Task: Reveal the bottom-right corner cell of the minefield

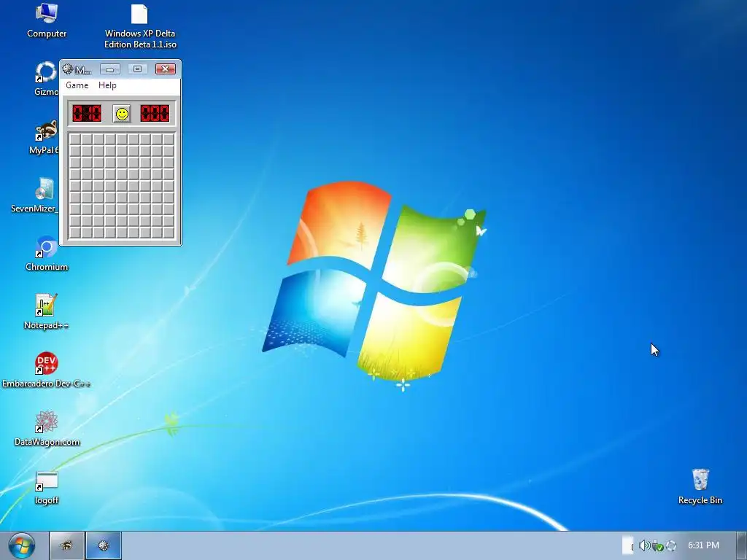Action: coord(169,233)
